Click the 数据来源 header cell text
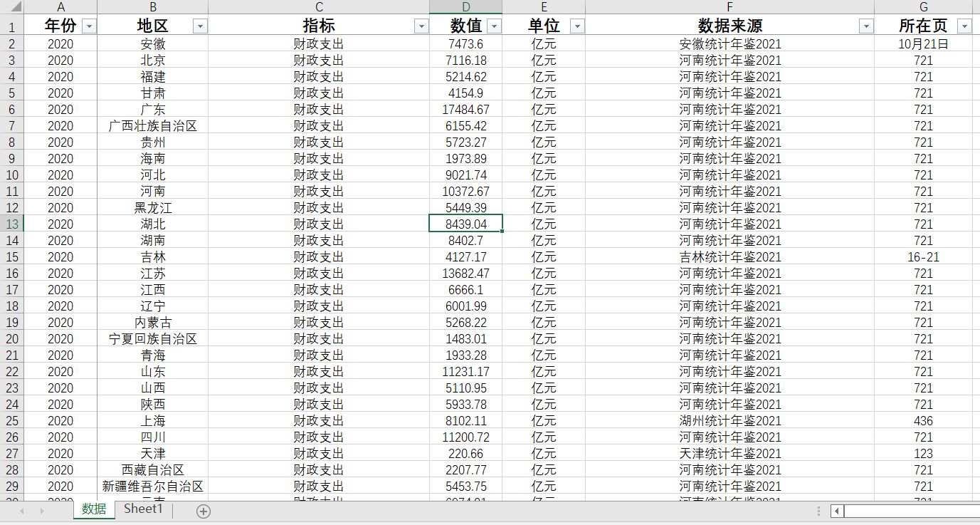This screenshot has height=525, width=980. coord(730,26)
